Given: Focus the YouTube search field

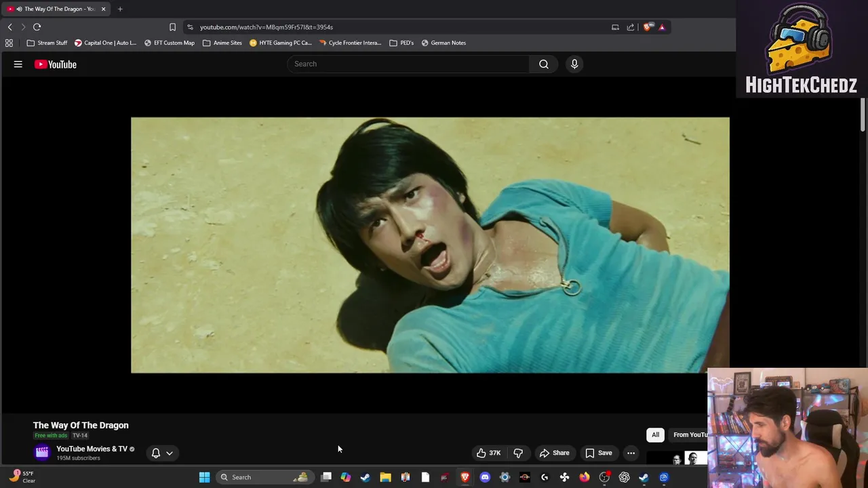Looking at the screenshot, I should click(x=409, y=64).
